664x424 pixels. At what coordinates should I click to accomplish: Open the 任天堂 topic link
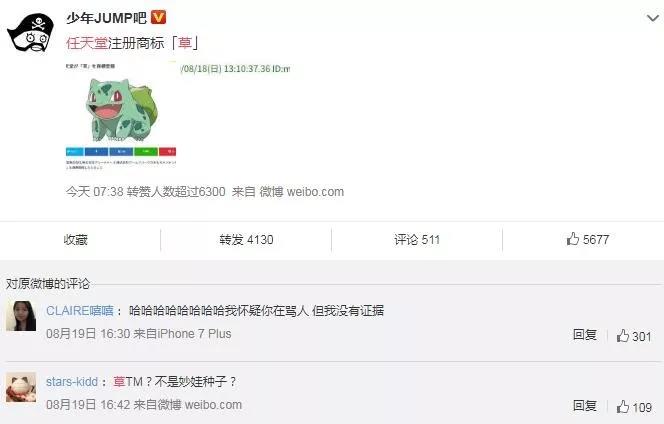[87, 43]
